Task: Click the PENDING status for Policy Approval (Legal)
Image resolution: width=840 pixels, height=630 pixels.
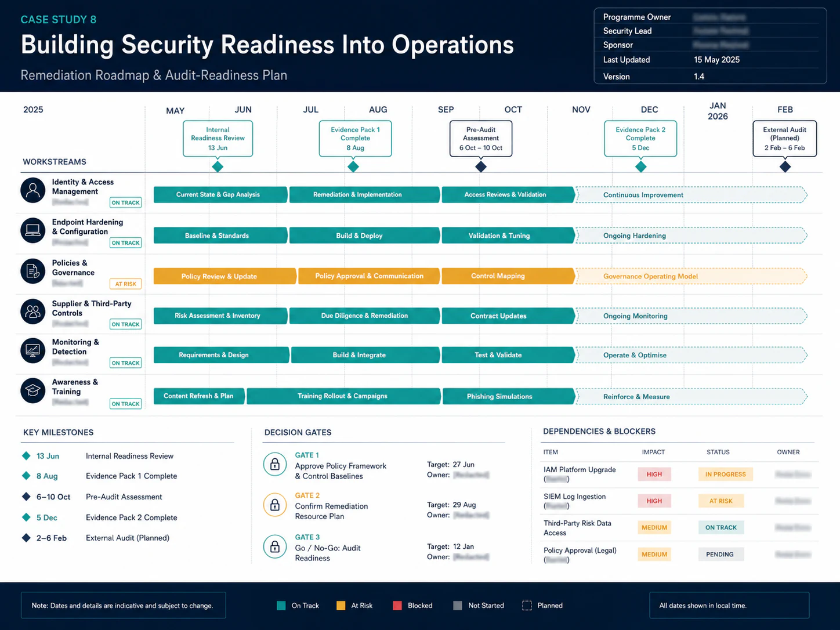Action: (x=720, y=555)
